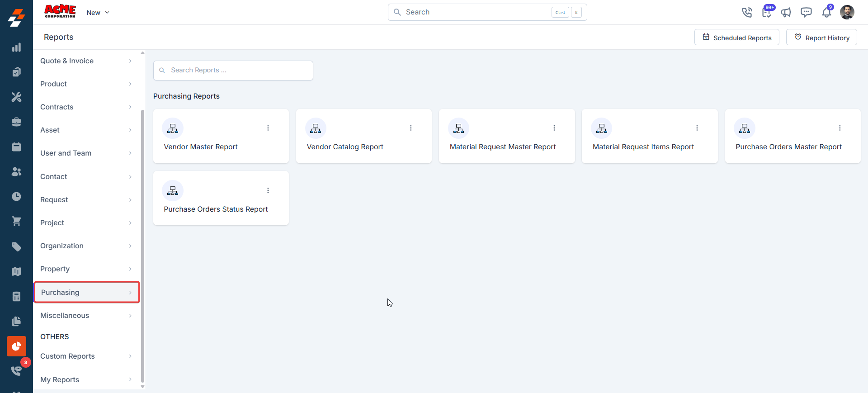The height and width of the screenshot is (393, 868).
Task: Click Scheduled Reports button
Action: click(737, 38)
